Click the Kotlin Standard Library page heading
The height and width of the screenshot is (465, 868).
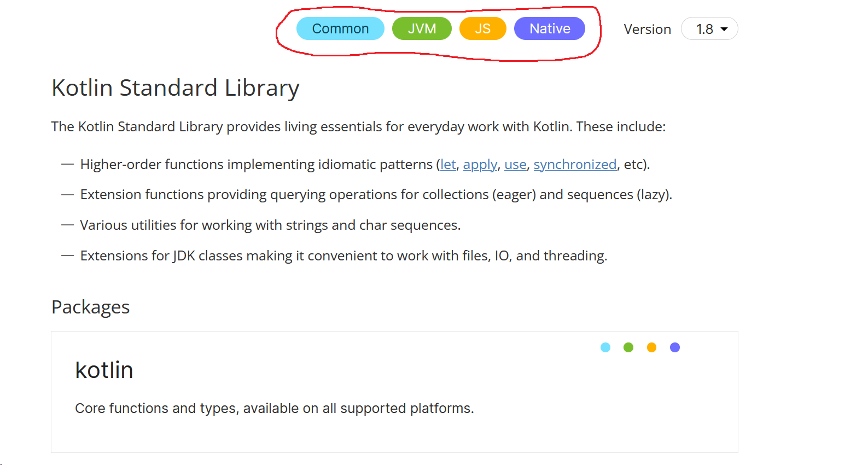coord(175,88)
